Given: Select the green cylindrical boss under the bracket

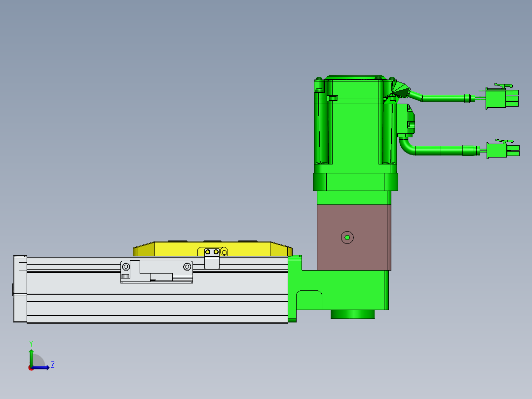Looking at the screenshot, I should tap(352, 315).
